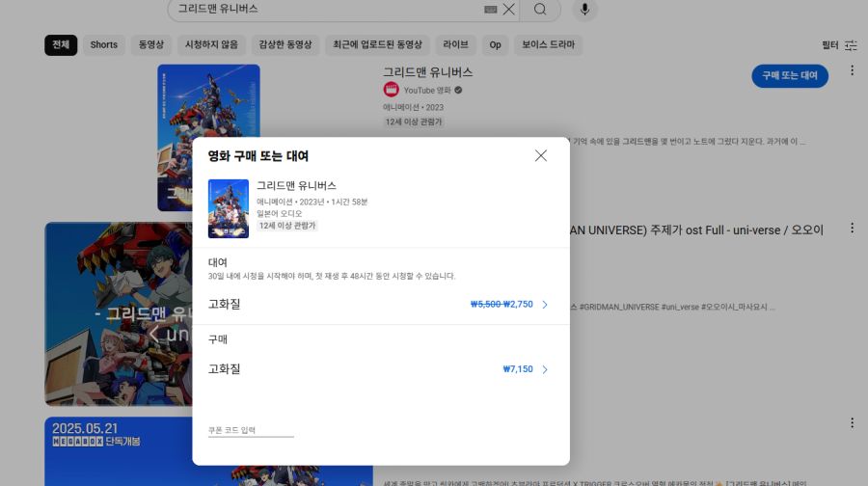Focus the 쿠폰 코드 입력 field
The image size is (868, 486).
click(251, 430)
